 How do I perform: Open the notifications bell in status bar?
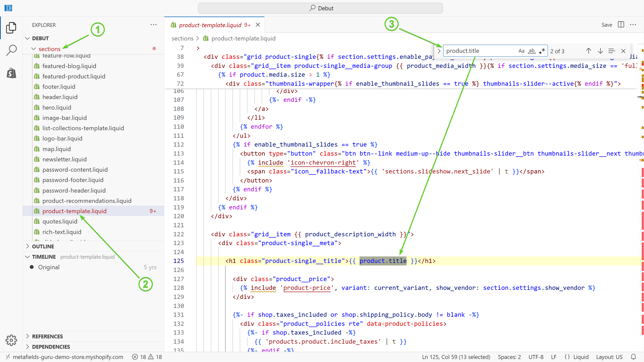[633, 357]
